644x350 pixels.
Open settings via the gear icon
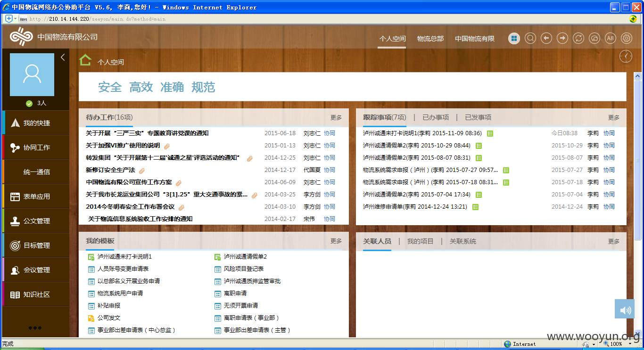[x=627, y=38]
